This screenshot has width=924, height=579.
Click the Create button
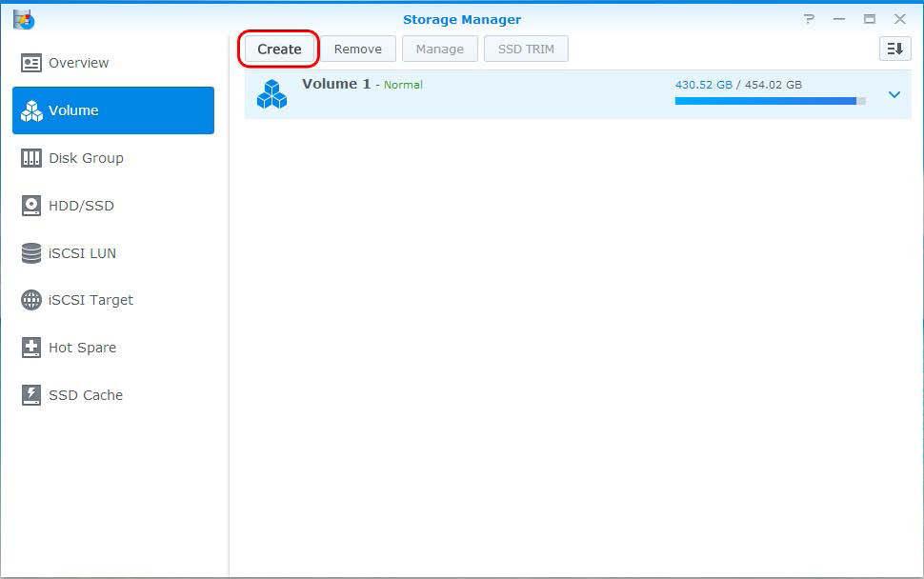[x=279, y=49]
